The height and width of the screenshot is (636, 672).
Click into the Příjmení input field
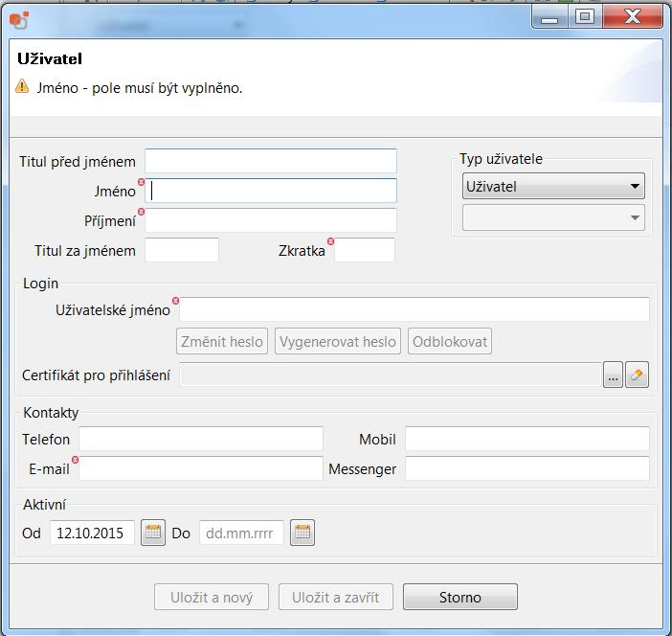coord(271,220)
